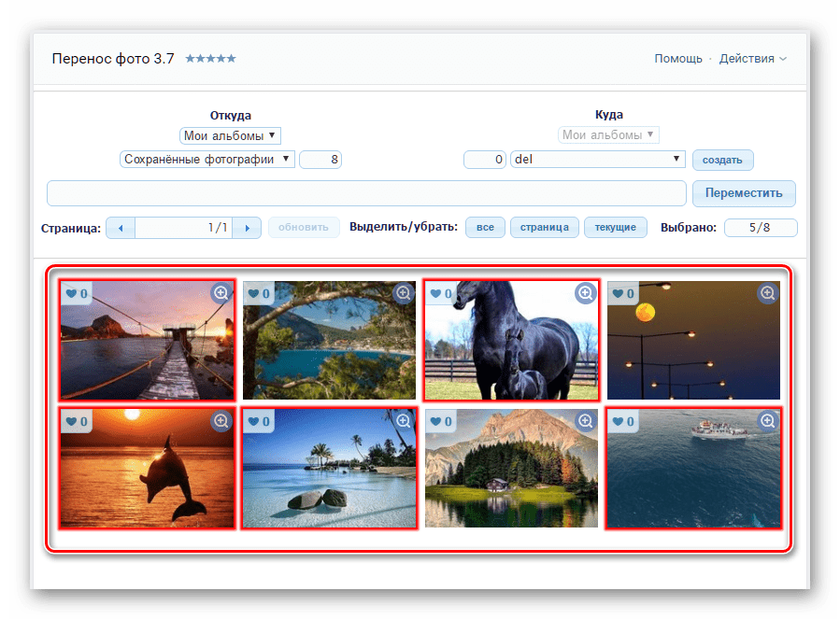This screenshot has height=619, width=840.
Task: Click the five-star rating stars
Action: click(210, 59)
